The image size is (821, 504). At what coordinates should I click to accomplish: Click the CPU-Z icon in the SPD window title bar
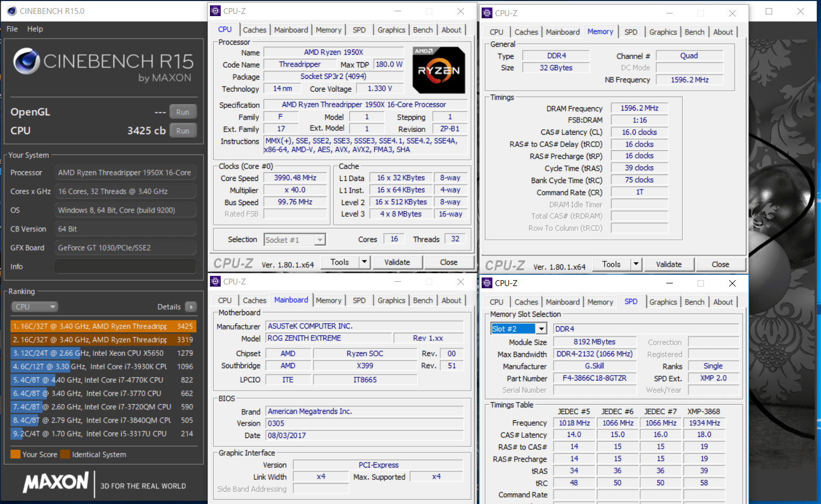[487, 283]
